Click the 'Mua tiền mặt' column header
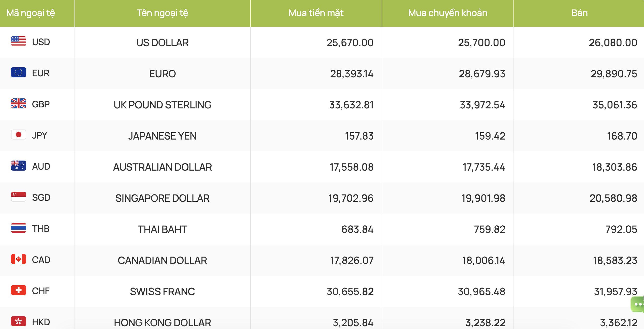Screen dimensions: 644x329 coord(316,13)
